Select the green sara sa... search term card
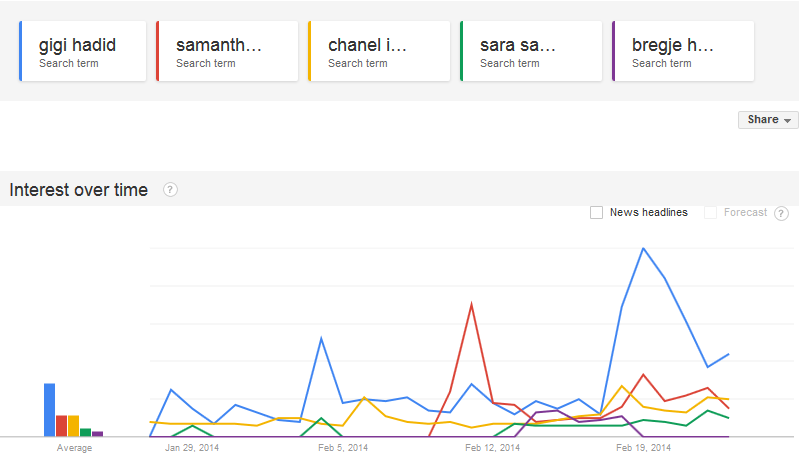This screenshot has width=799, height=463. (x=531, y=52)
